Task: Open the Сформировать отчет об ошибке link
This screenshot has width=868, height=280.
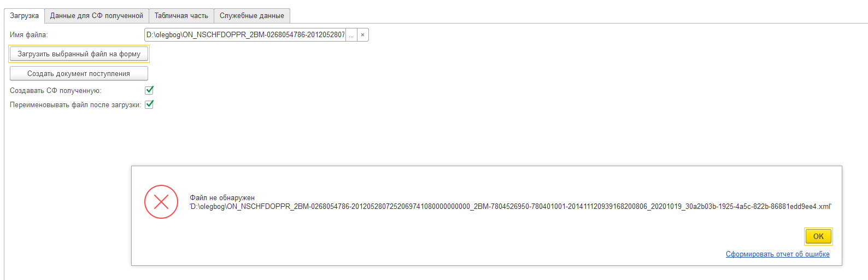Action: tap(778, 254)
